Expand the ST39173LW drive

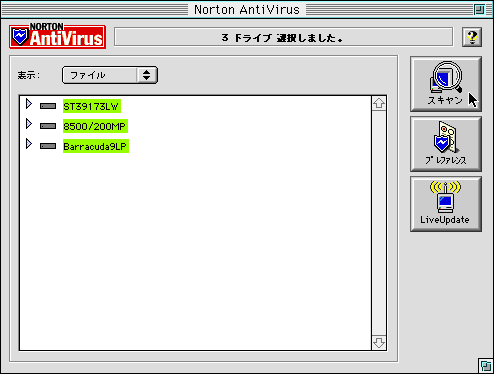pyautogui.click(x=29, y=104)
